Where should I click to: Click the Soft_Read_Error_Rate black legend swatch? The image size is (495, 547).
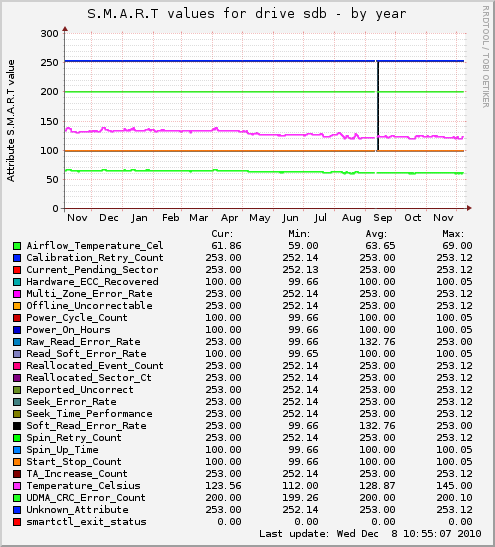[17, 426]
